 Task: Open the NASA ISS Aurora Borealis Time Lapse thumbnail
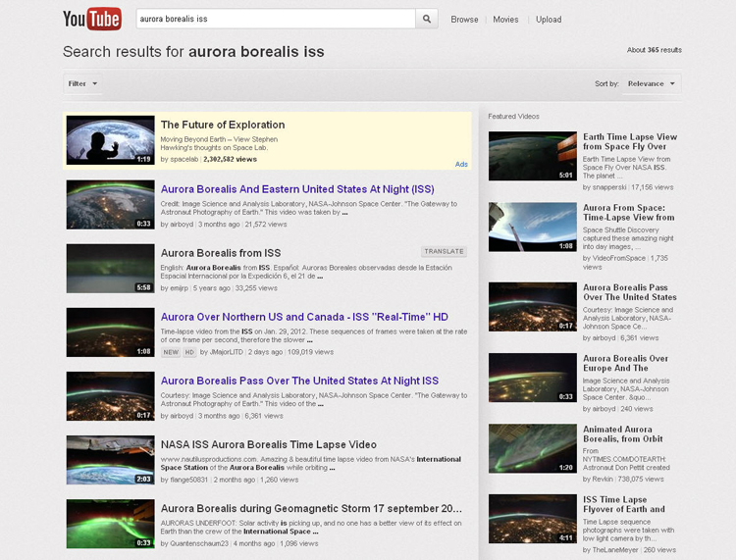110,460
